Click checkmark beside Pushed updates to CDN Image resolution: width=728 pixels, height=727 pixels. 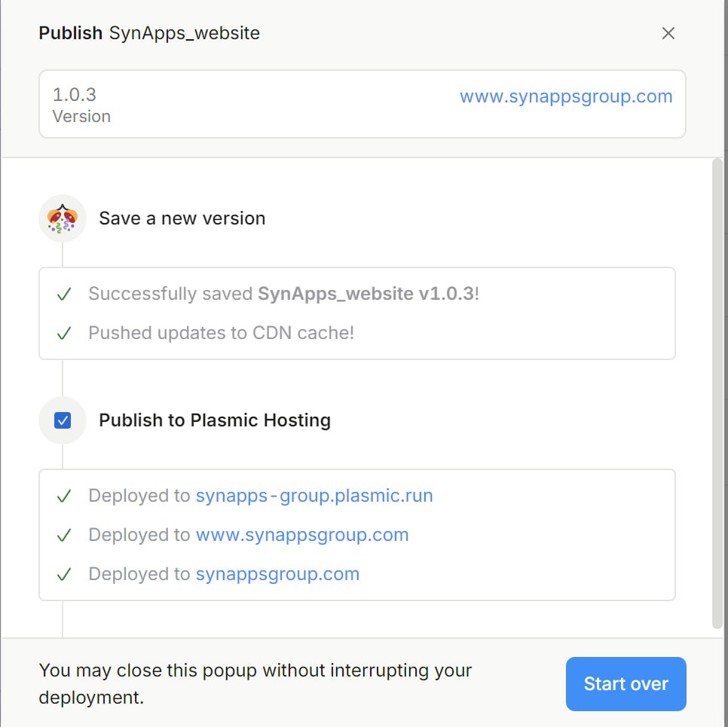click(64, 333)
